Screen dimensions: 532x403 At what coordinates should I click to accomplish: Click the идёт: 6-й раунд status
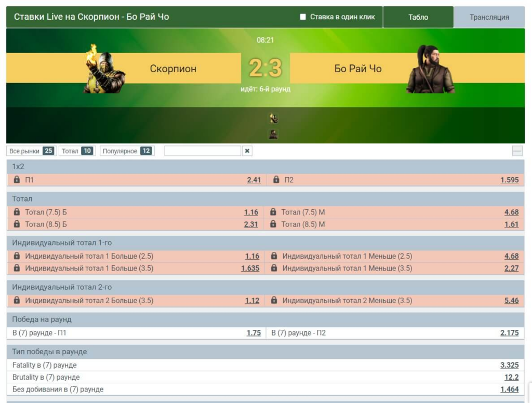(265, 89)
